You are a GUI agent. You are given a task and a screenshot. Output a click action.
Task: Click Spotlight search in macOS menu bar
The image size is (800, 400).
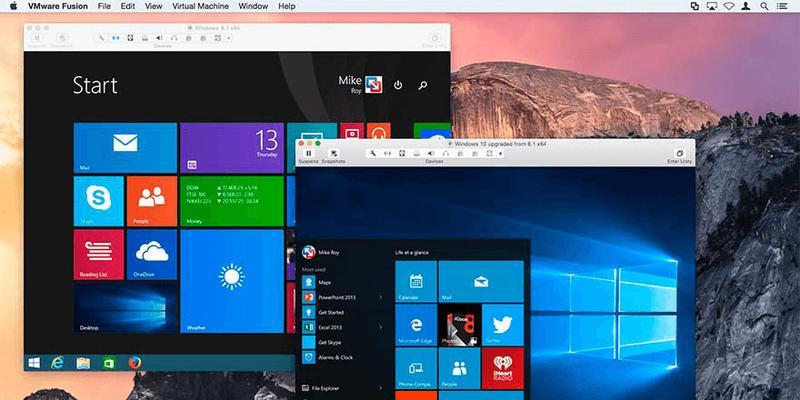[x=764, y=6]
